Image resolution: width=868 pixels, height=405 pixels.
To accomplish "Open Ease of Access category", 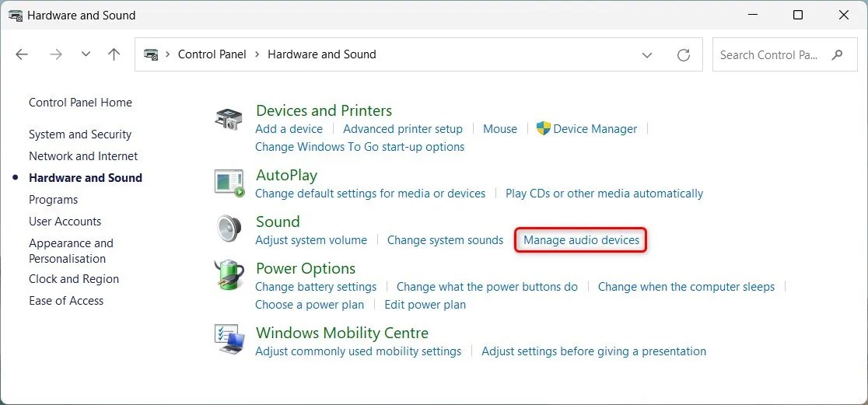I will pyautogui.click(x=66, y=300).
